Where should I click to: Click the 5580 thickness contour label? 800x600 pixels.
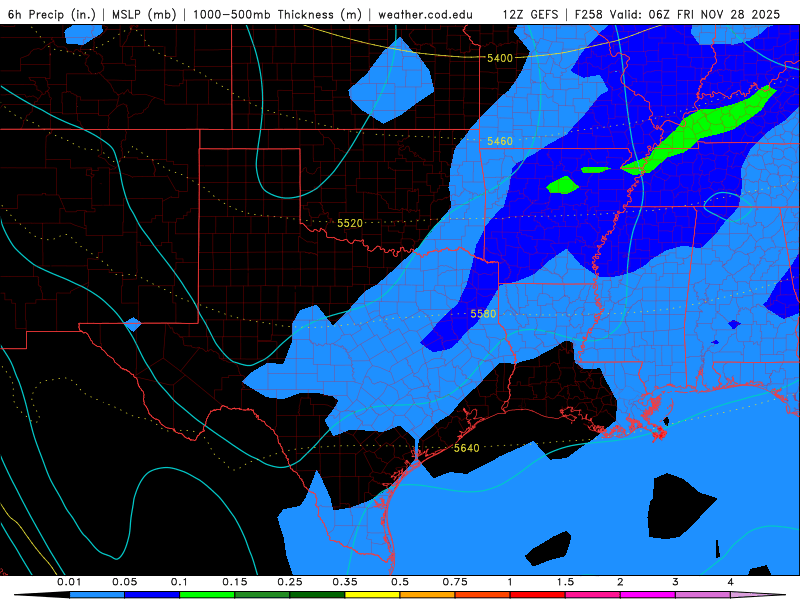coord(483,314)
